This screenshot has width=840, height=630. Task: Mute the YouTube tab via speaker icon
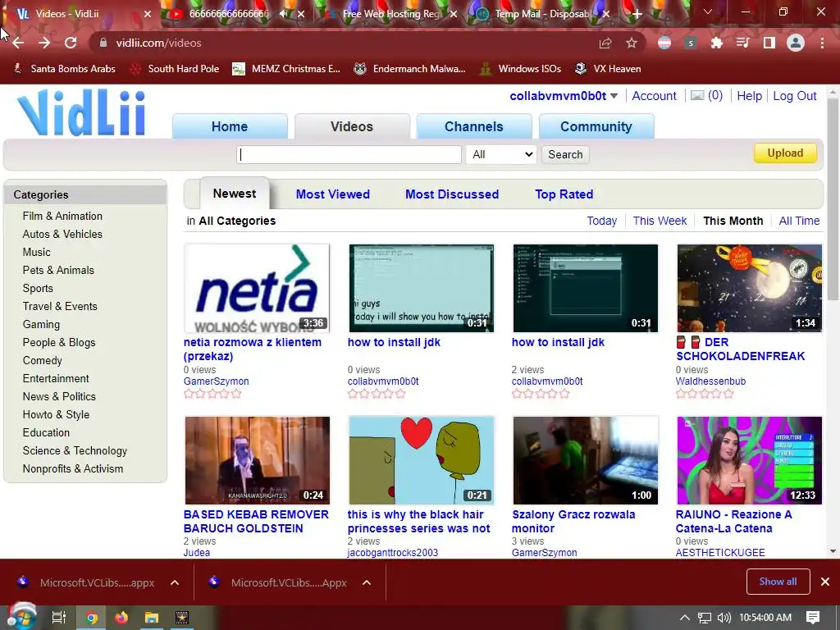click(284, 14)
